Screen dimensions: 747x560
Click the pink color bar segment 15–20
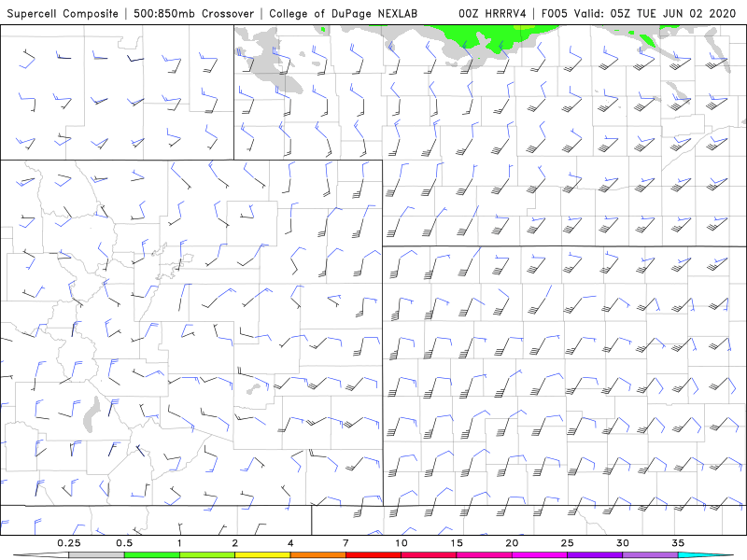[484, 555]
